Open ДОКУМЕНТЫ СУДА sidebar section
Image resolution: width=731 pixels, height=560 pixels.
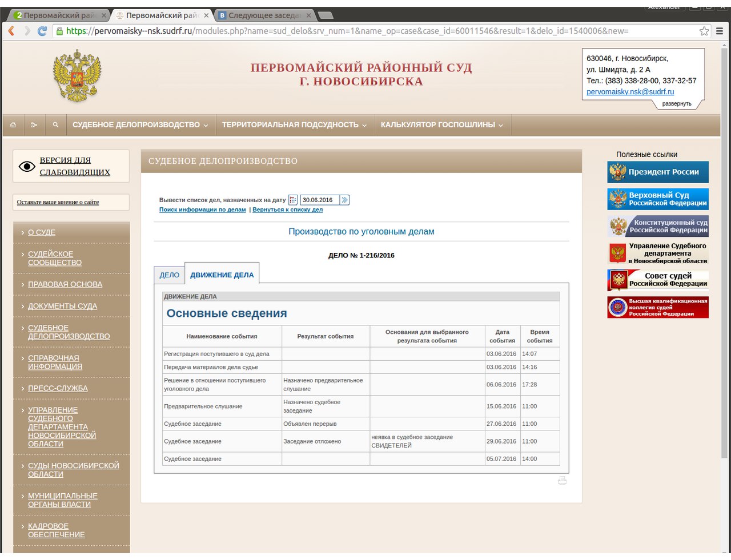click(x=63, y=306)
